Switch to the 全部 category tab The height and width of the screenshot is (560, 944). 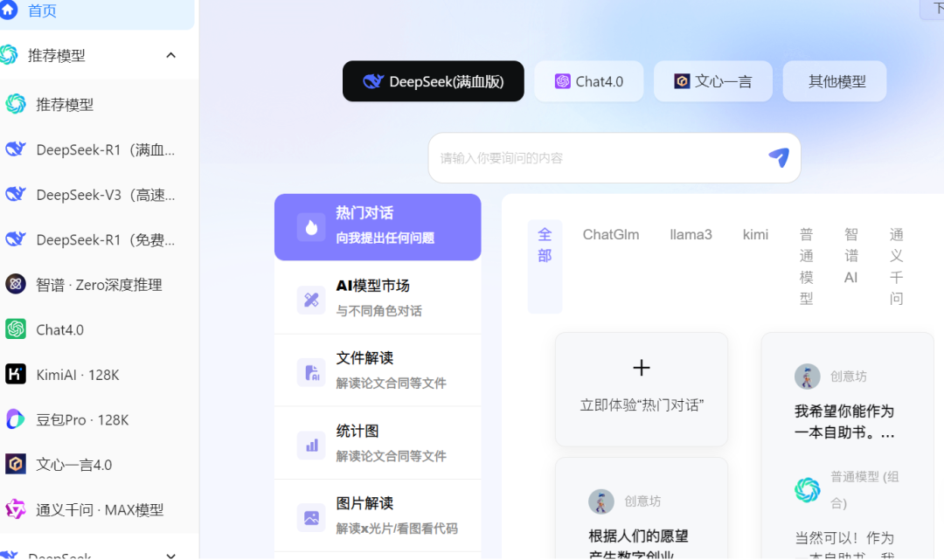pos(545,266)
